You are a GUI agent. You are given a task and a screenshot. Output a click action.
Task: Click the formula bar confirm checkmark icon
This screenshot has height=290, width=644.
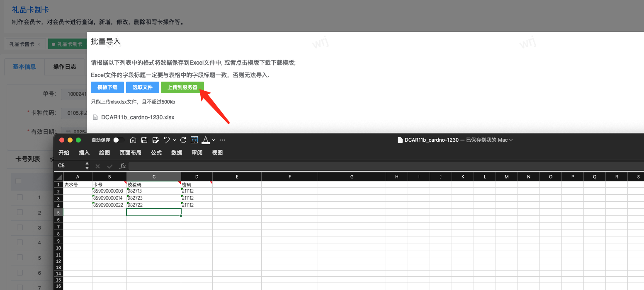tap(110, 166)
